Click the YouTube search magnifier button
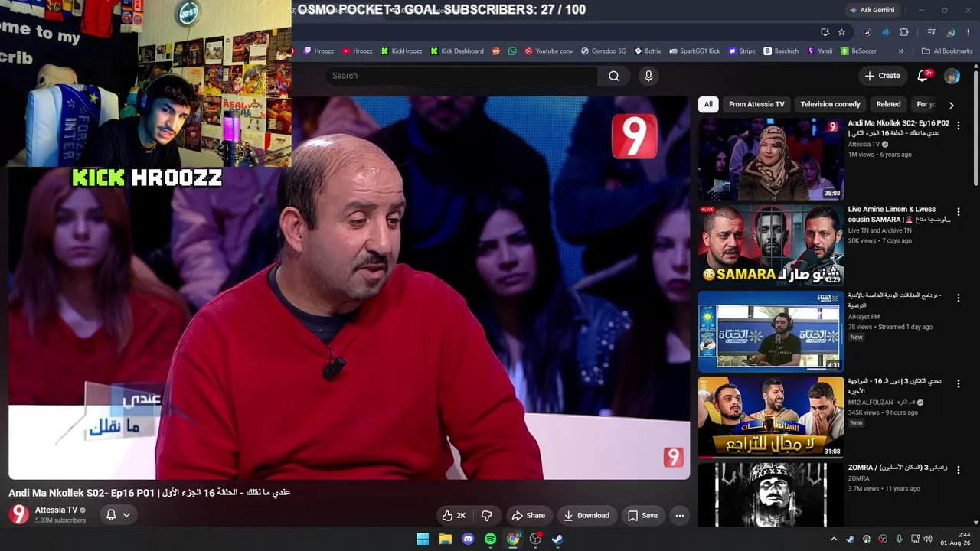This screenshot has height=551, width=980. [x=614, y=76]
